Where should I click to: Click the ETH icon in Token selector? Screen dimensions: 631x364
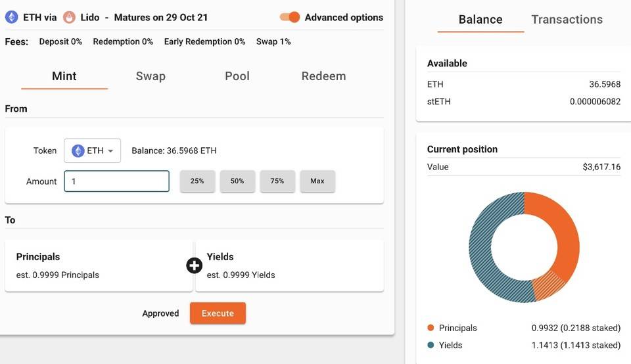(x=78, y=151)
